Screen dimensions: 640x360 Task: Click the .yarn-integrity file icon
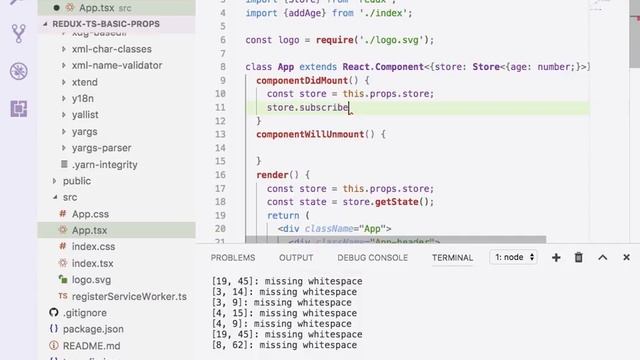pos(64,164)
